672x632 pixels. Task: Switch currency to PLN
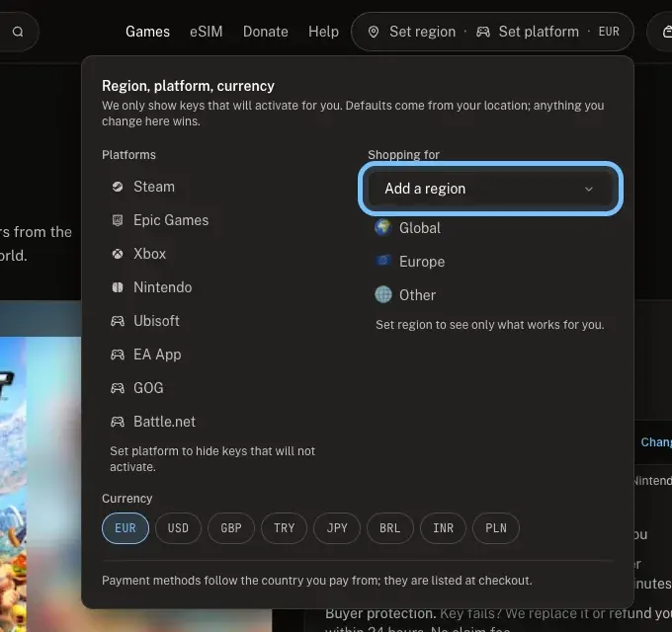pyautogui.click(x=496, y=528)
